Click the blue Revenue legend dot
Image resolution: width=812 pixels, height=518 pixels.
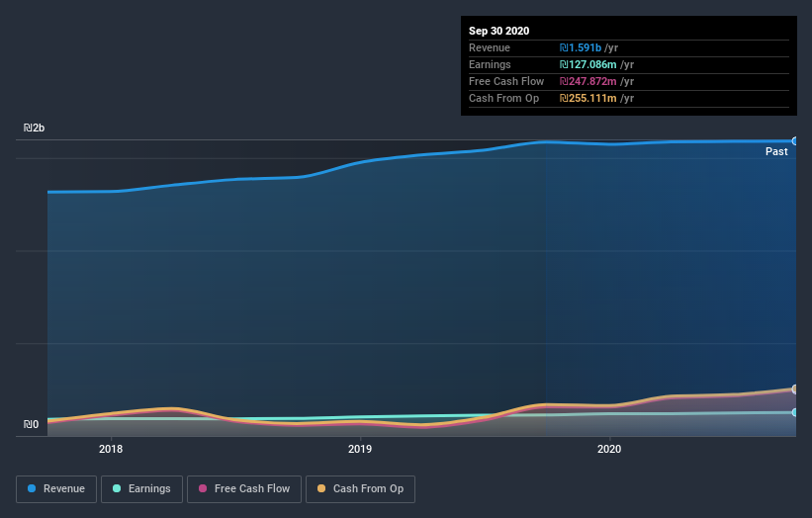[32, 488]
